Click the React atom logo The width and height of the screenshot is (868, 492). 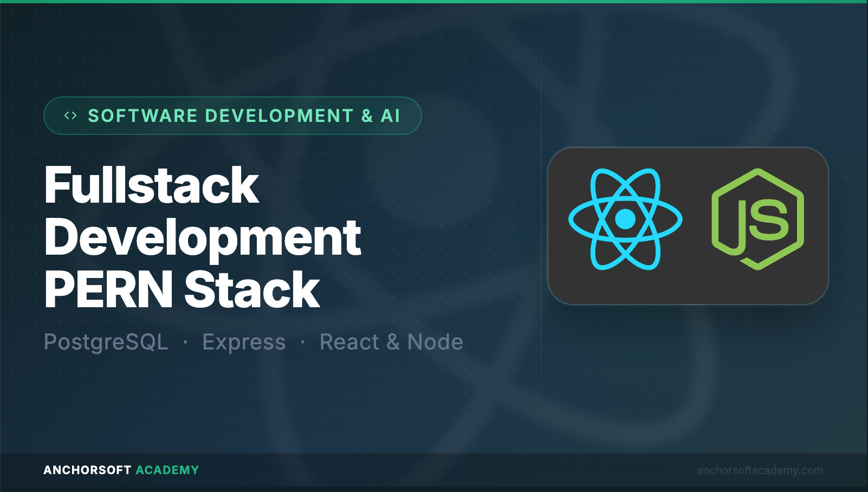[x=625, y=219]
